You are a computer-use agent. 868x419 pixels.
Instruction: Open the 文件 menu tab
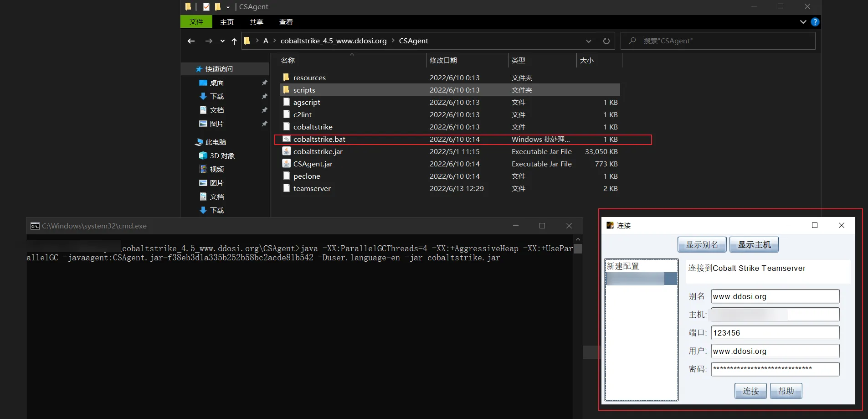pos(196,22)
